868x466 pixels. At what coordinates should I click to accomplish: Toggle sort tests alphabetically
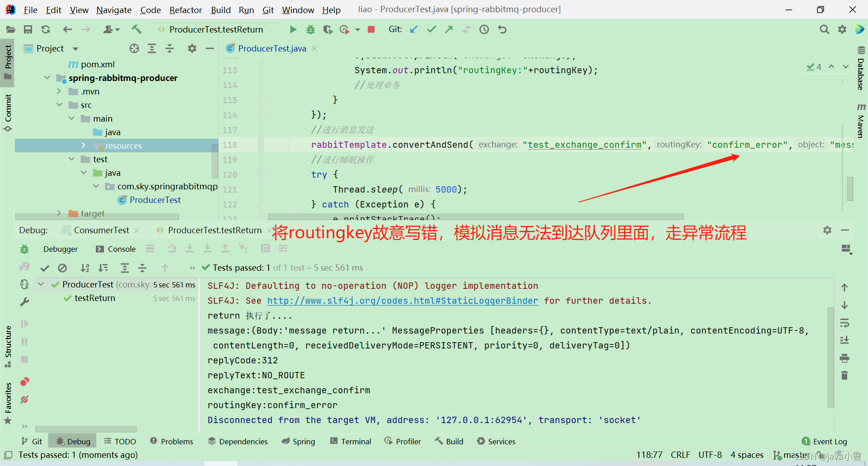coord(85,268)
